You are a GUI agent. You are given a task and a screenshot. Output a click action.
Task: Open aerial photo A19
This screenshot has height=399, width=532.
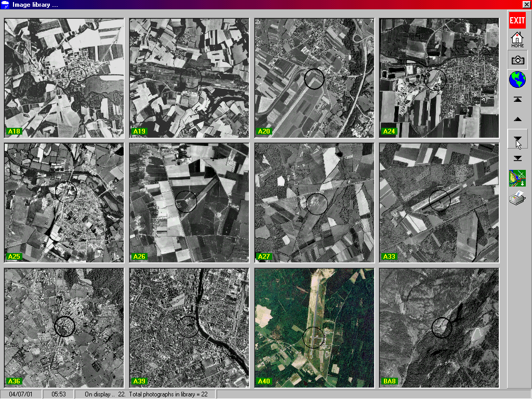189,78
